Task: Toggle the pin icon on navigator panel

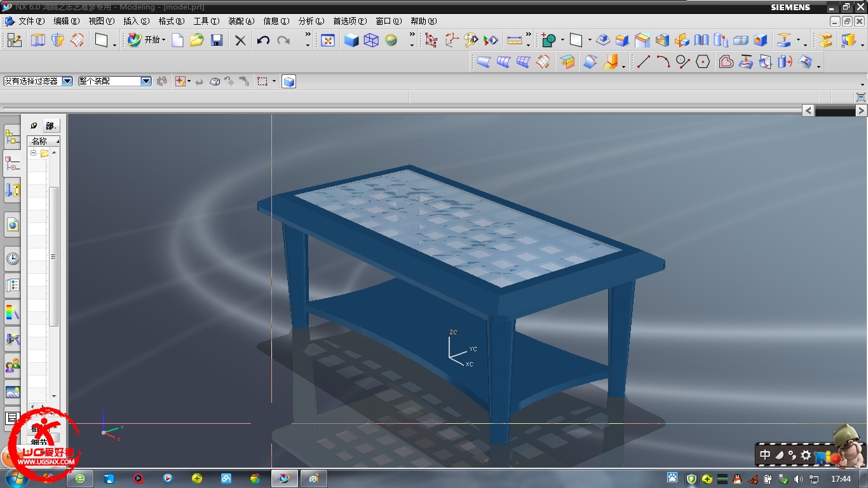Action: coord(34,126)
